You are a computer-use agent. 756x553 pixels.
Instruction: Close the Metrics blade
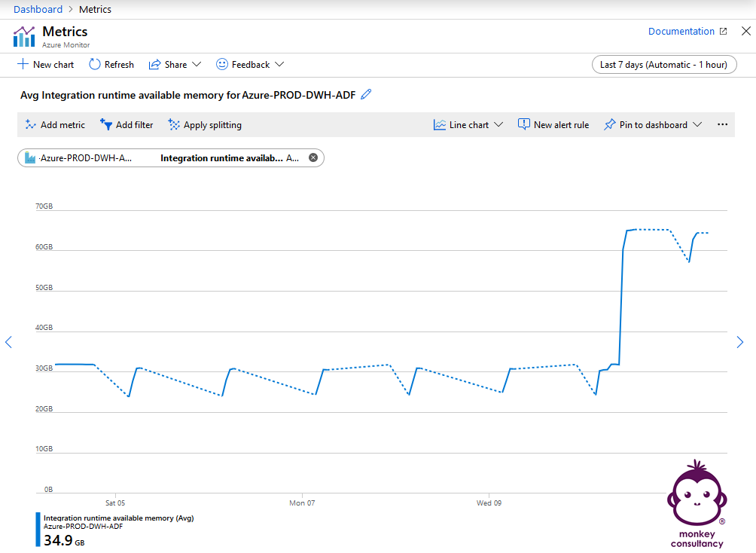point(746,32)
